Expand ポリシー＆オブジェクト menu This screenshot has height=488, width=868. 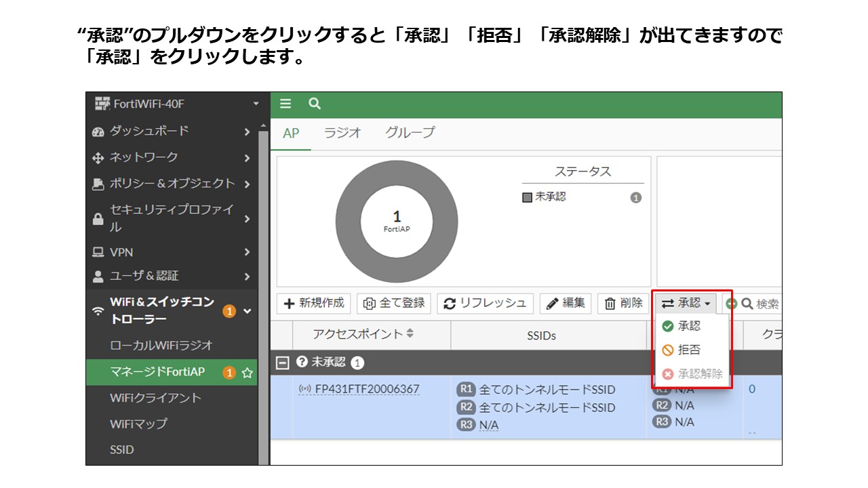click(x=172, y=184)
